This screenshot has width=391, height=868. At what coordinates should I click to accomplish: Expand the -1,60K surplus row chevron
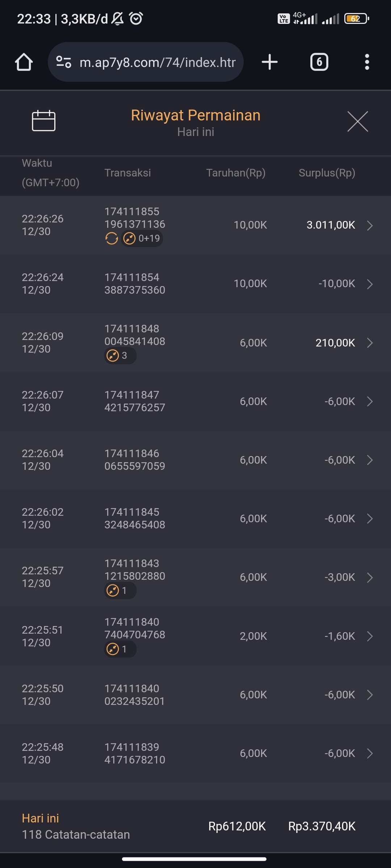370,636
